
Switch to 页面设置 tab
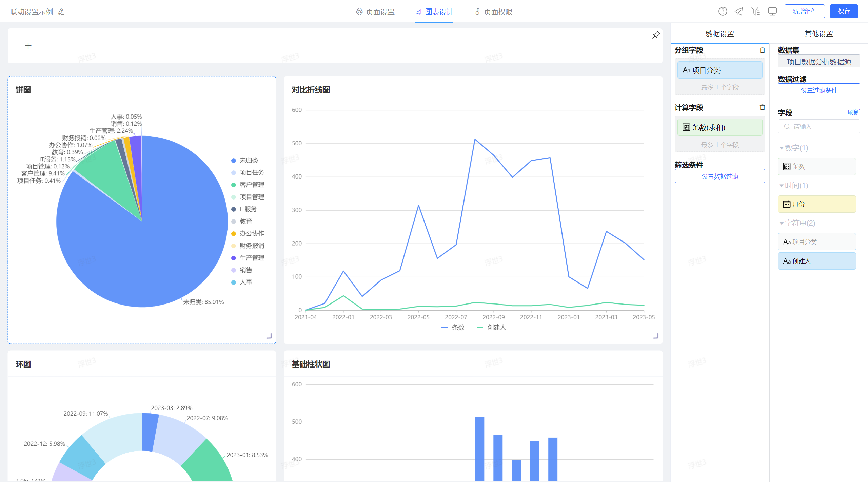click(x=375, y=12)
